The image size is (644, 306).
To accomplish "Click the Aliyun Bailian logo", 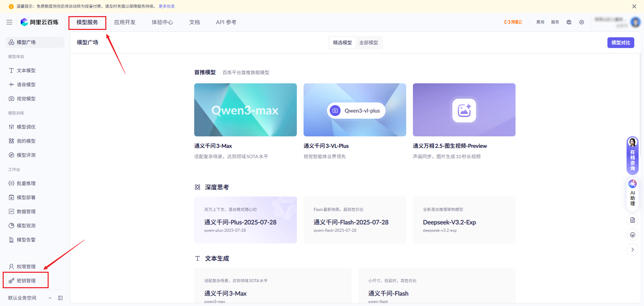I will 40,22.
